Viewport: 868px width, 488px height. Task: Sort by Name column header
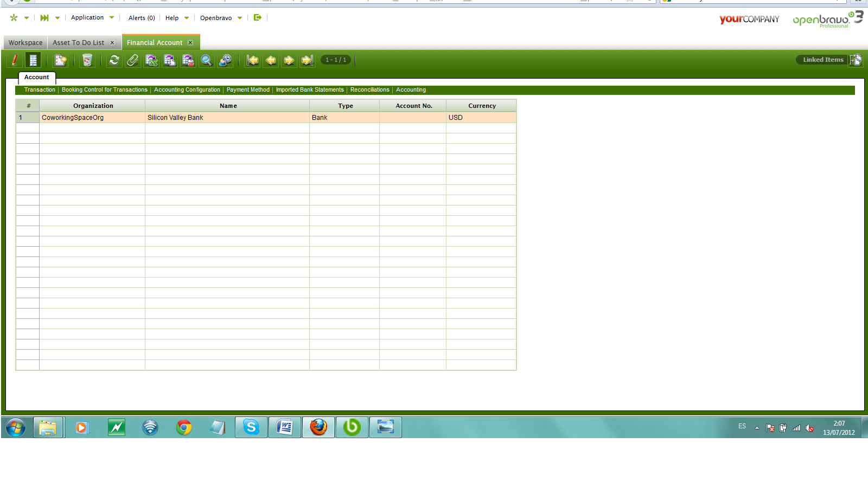[x=228, y=106]
